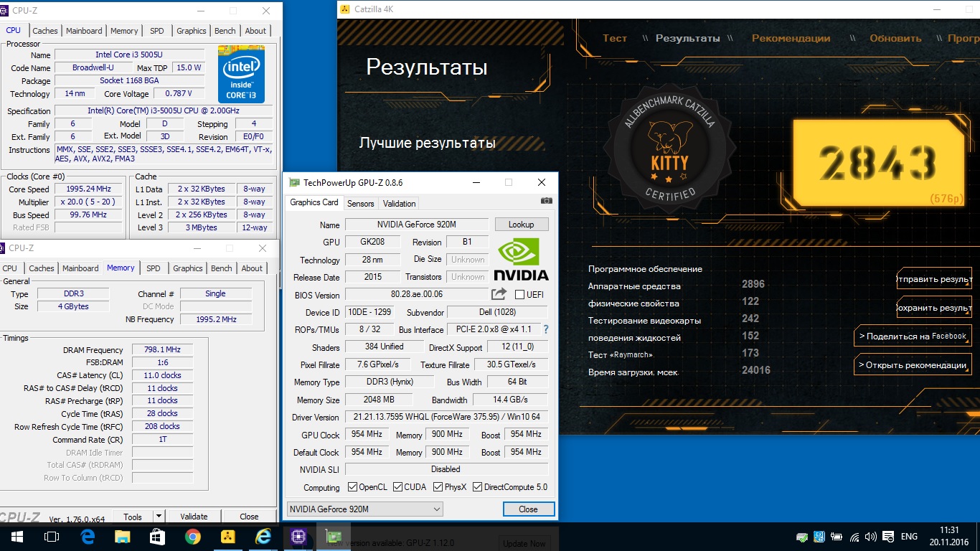980x551 pixels.
Task: Click the blue question mark beside Bus Interface
Action: click(545, 329)
